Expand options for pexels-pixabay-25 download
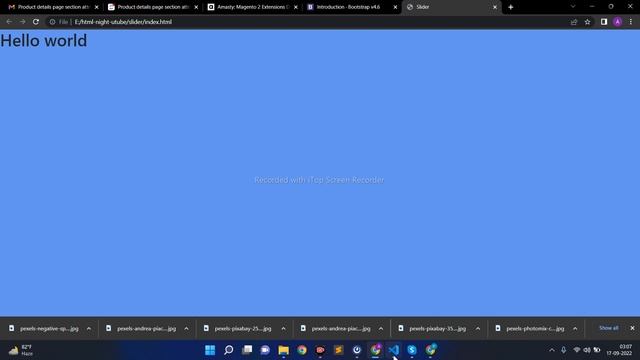This screenshot has width=640, height=360. 283,329
